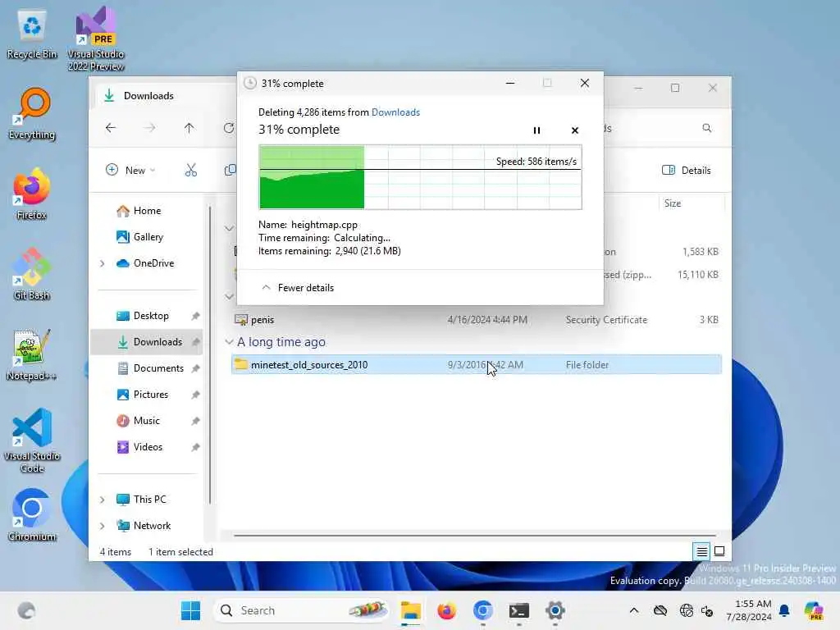Image resolution: width=840 pixels, height=630 pixels.
Task: Open widgets icon at taskbar left
Action: pyautogui.click(x=26, y=610)
